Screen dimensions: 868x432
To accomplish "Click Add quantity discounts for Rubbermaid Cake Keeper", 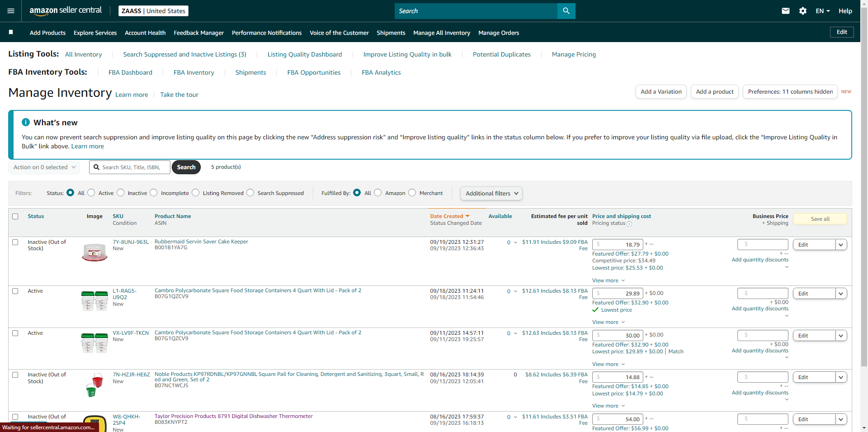I will [x=760, y=260].
